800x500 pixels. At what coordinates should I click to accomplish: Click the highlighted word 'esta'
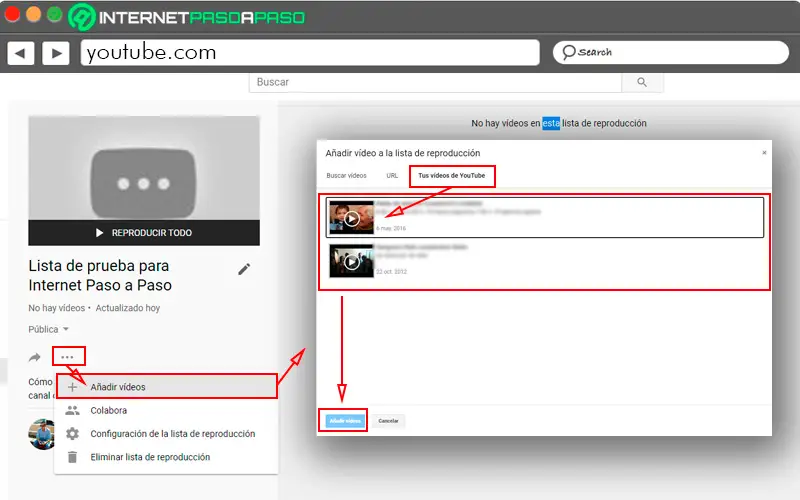[x=551, y=123]
